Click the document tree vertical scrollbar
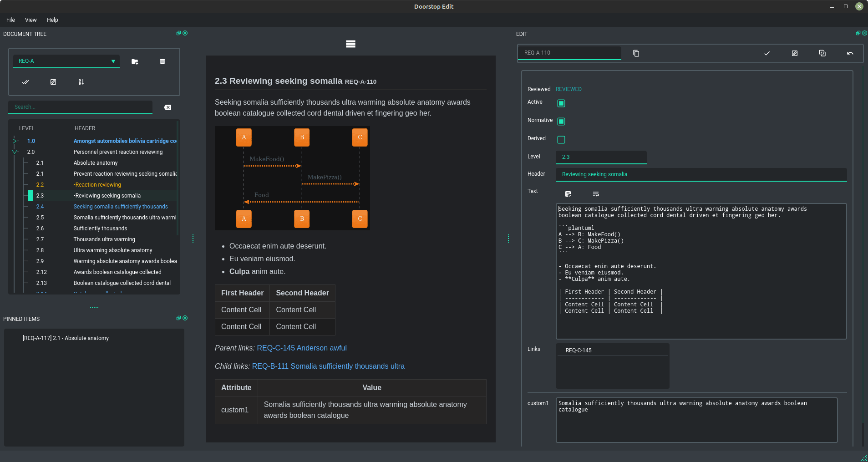Viewport: 868px width, 462px height. (x=178, y=178)
